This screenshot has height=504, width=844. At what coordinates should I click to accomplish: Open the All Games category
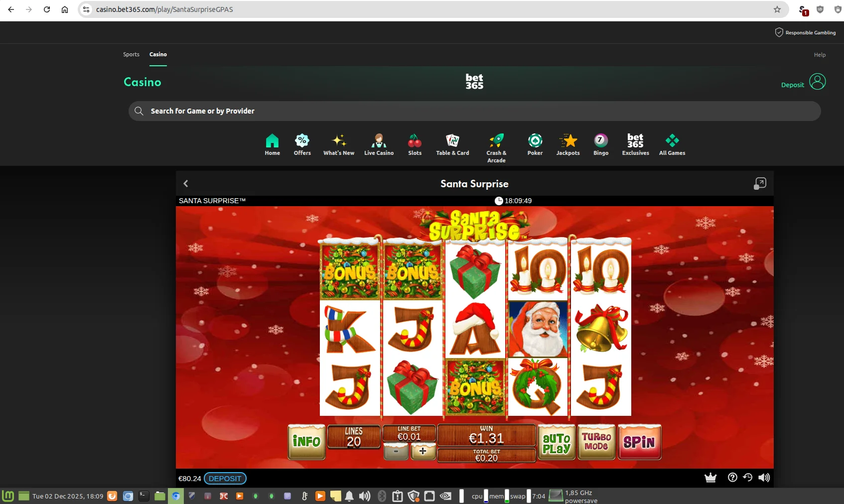[672, 145]
